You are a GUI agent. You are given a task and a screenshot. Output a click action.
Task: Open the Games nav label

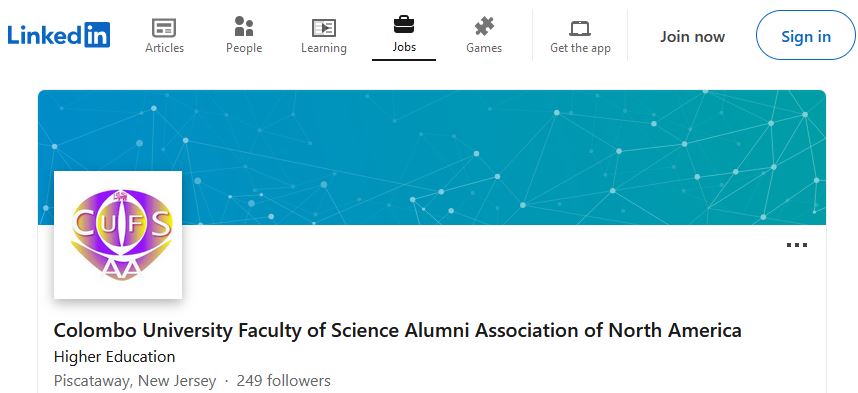point(484,48)
